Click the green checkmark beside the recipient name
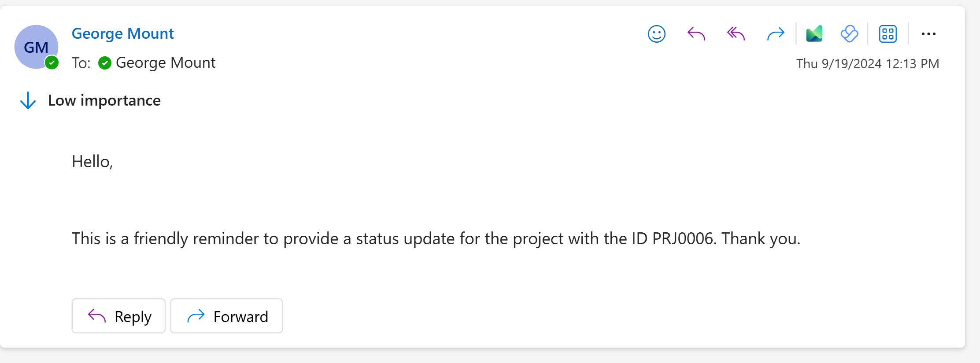This screenshot has width=980, height=363. (x=105, y=63)
